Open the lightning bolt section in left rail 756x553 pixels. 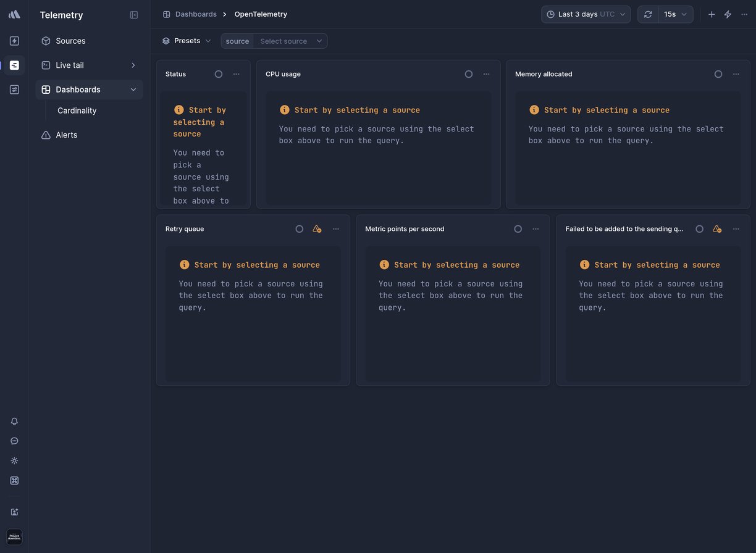click(14, 41)
